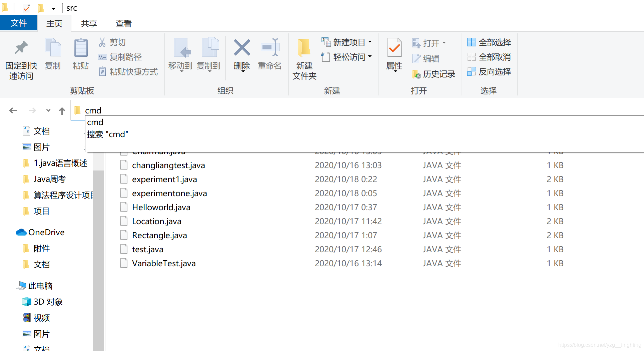
Task: Open History (历史记录)
Action: 434,74
